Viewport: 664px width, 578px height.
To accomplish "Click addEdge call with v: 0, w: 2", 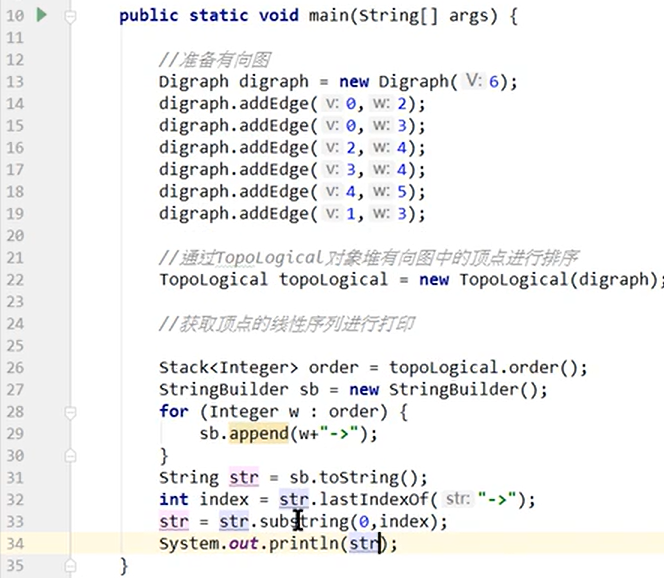I will point(292,104).
